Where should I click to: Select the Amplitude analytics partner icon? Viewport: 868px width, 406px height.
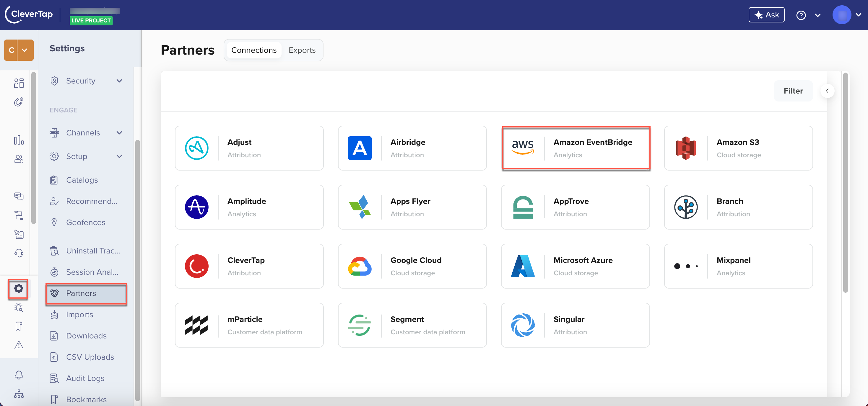pyautogui.click(x=196, y=207)
